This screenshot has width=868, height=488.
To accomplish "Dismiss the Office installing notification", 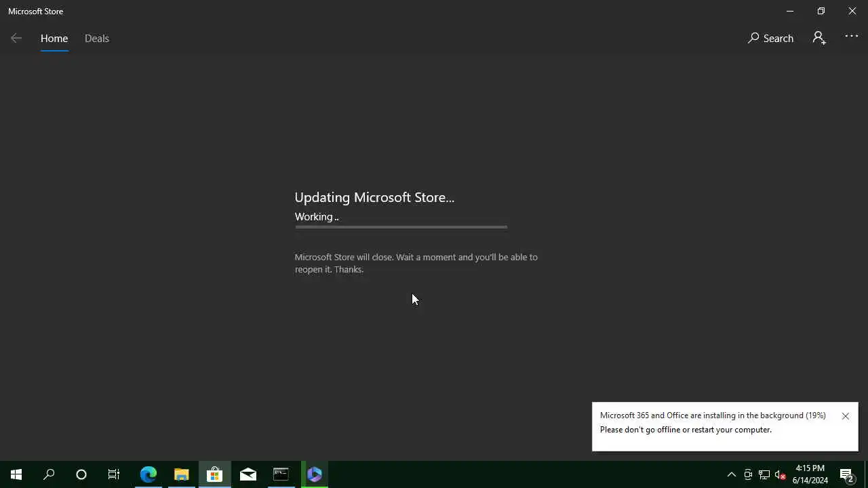I will (845, 416).
